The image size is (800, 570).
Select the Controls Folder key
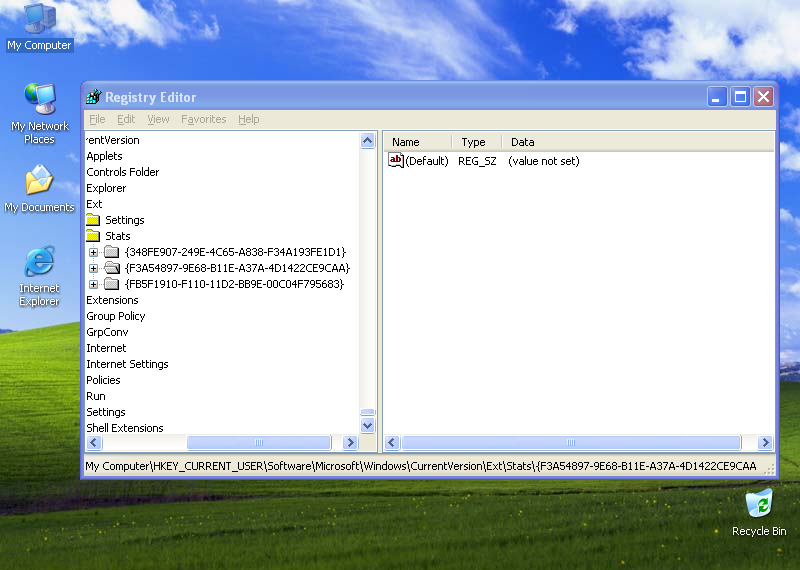coord(122,172)
